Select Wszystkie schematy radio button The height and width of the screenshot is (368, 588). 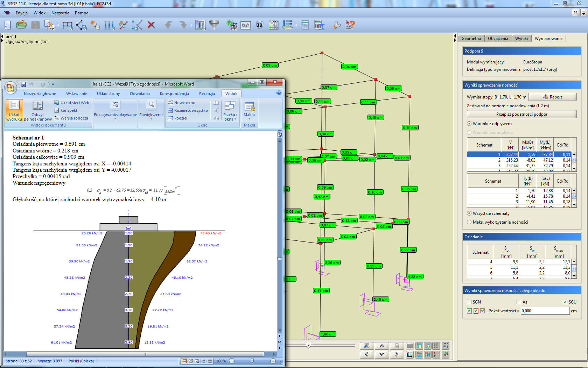tap(469, 213)
